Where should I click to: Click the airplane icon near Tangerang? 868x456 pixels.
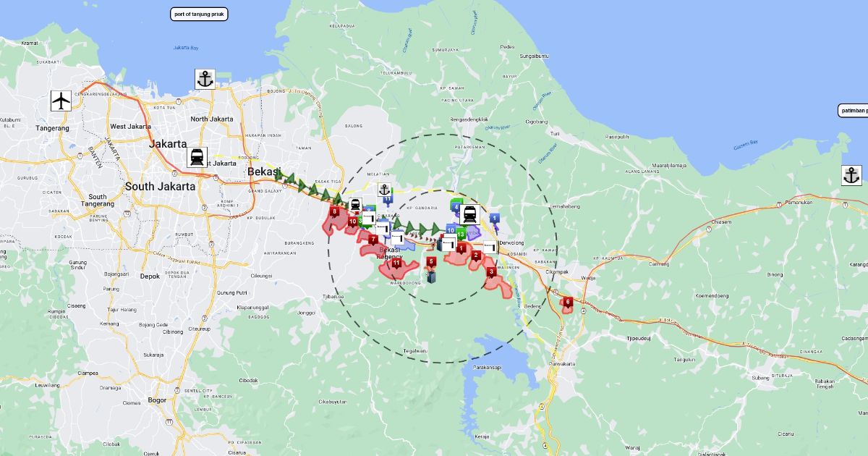pyautogui.click(x=61, y=101)
